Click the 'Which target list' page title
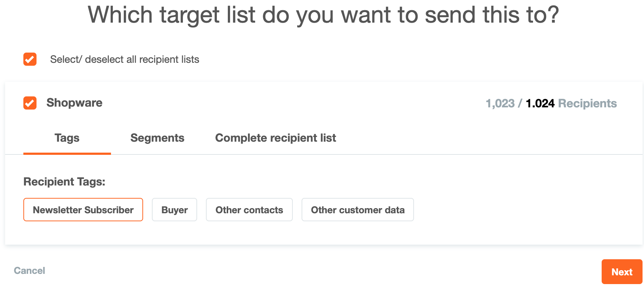 click(x=323, y=15)
